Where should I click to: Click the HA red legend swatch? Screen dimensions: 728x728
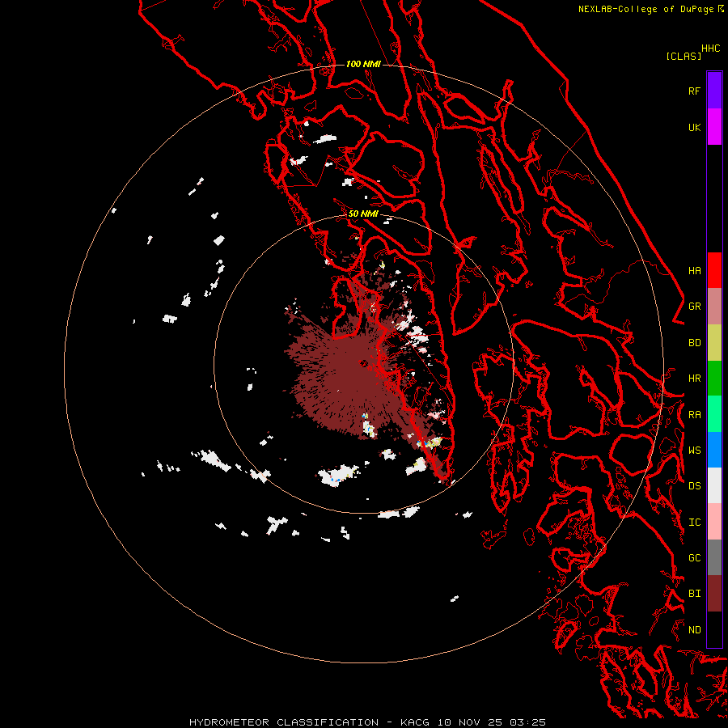714,270
